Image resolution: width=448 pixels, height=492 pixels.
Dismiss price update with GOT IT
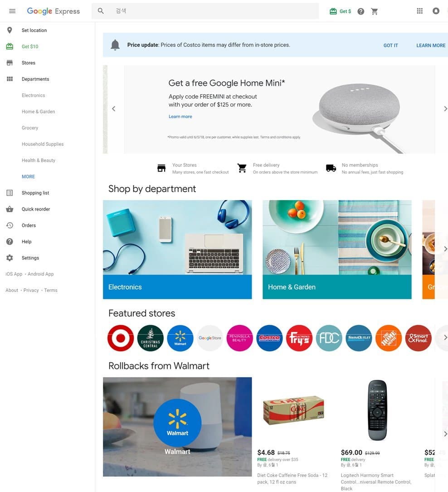tap(390, 45)
